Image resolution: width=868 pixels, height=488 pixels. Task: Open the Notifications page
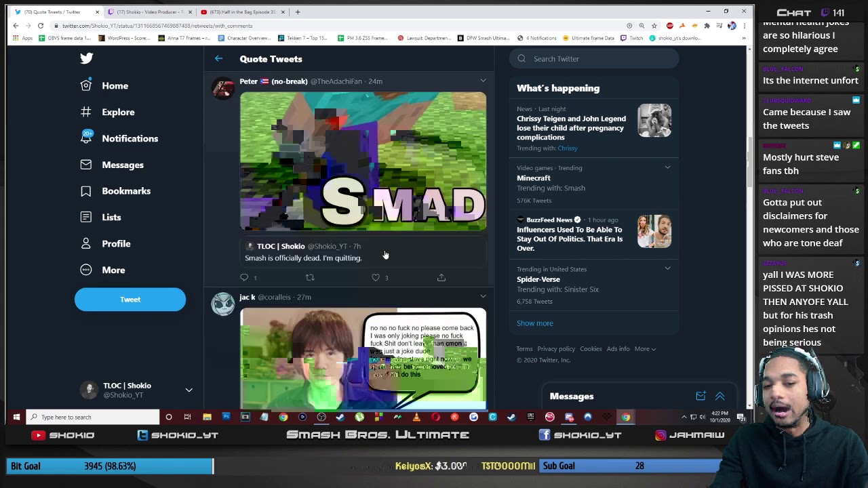119,138
